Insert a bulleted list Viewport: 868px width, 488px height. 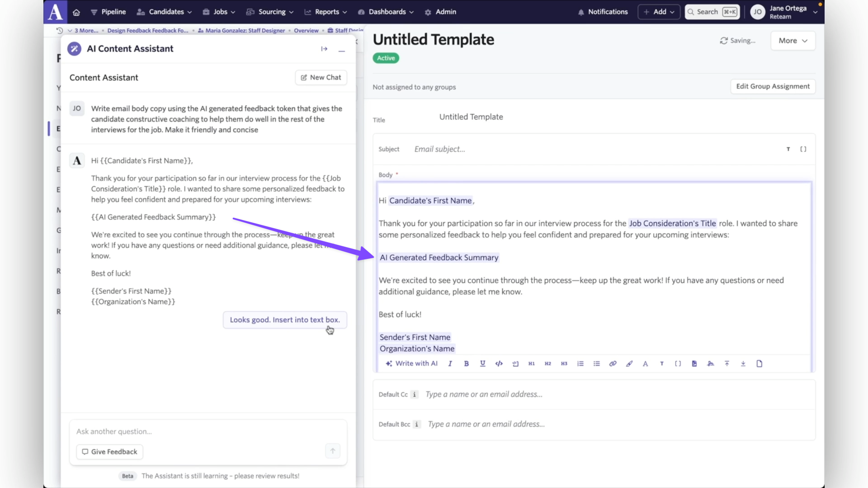click(597, 363)
